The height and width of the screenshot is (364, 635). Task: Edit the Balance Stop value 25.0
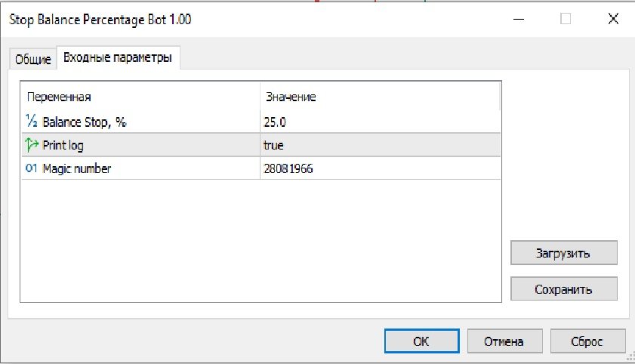(378, 121)
